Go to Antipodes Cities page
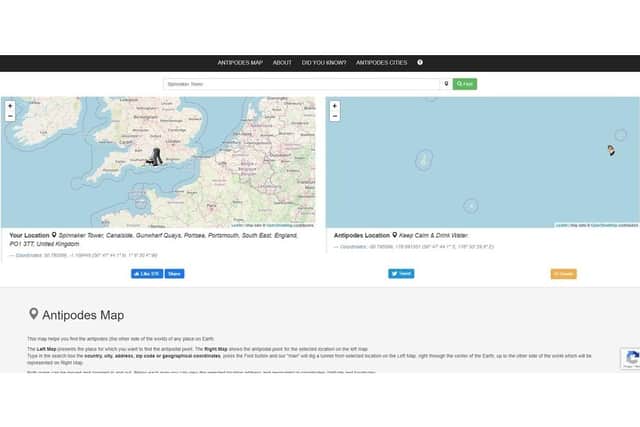 382,62
